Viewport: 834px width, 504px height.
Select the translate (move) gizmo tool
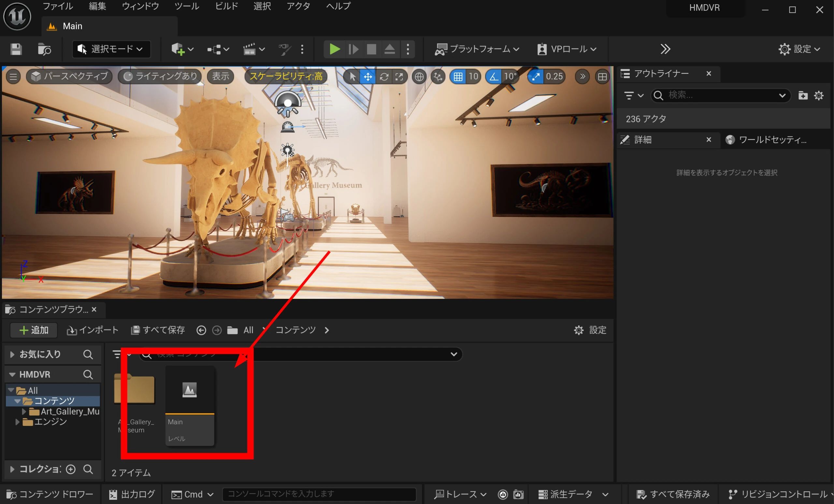[x=368, y=77]
